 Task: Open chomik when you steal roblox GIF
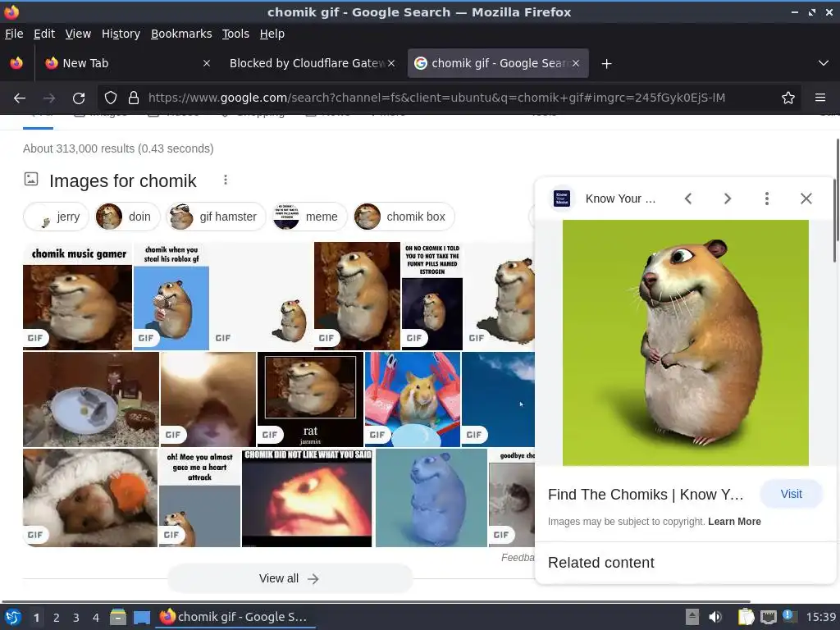click(x=171, y=295)
